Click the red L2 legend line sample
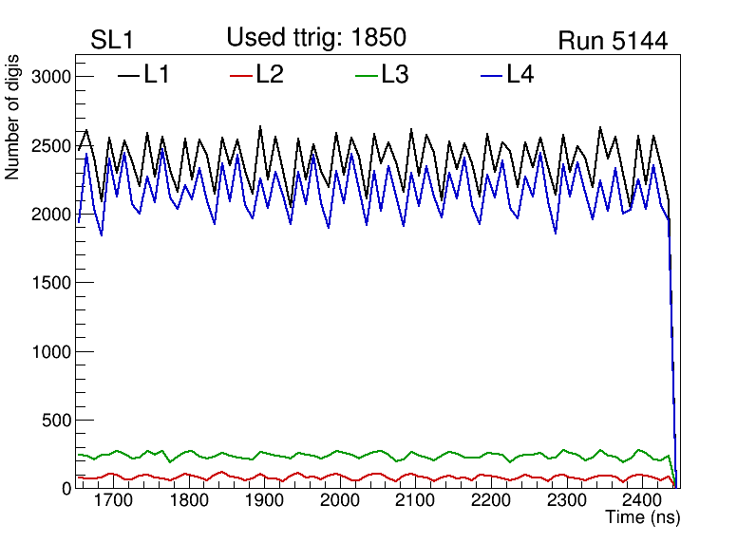Image resolution: width=756 pixels, height=543 pixels. click(x=242, y=75)
